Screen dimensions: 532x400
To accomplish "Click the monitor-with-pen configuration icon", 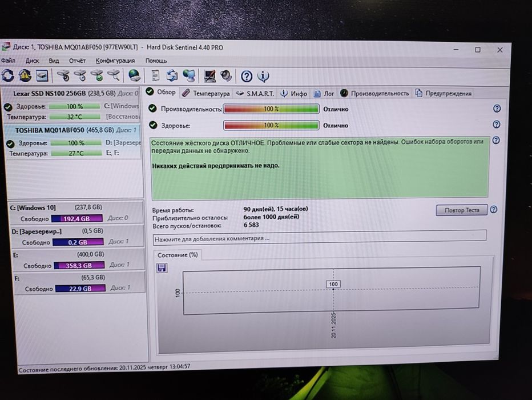I will [x=209, y=76].
